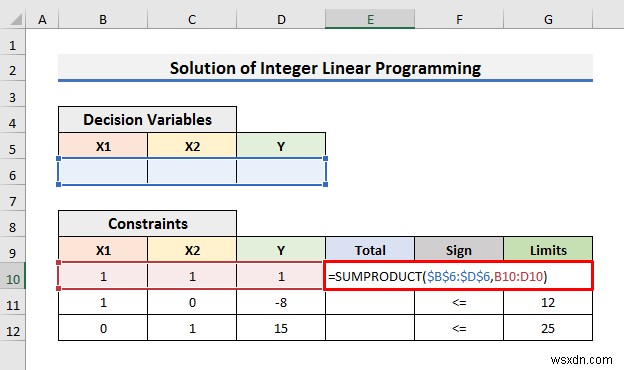Select column E header
This screenshot has width=624, height=370.
[x=370, y=19]
